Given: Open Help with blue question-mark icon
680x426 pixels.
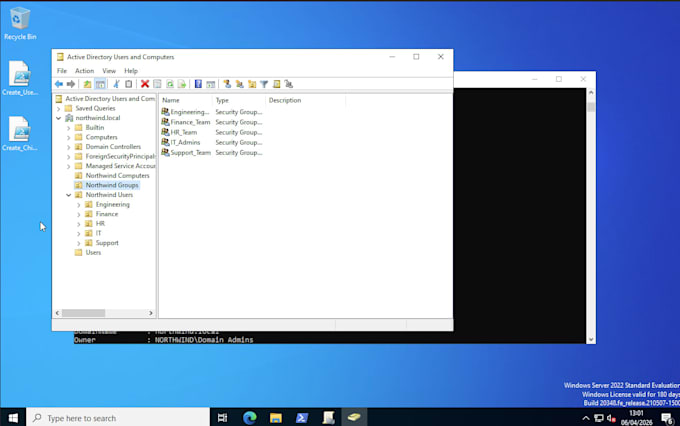Looking at the screenshot, I should click(x=198, y=84).
